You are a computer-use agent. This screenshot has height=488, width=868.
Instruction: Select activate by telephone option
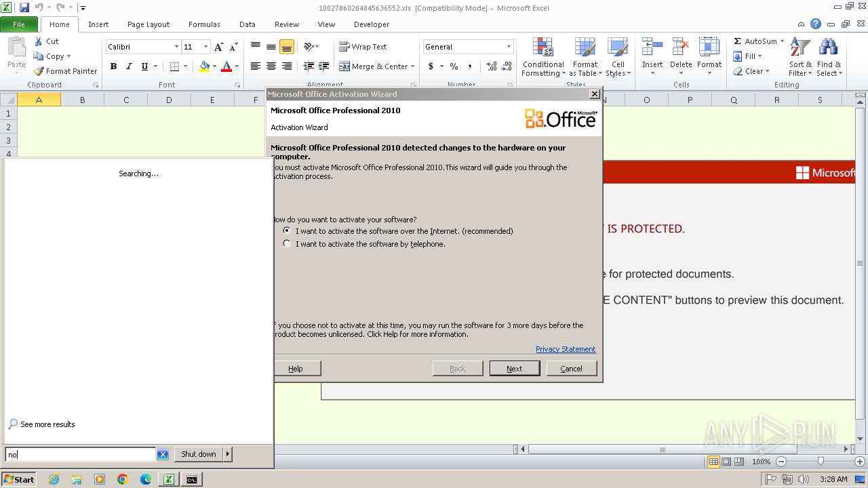[x=287, y=243]
